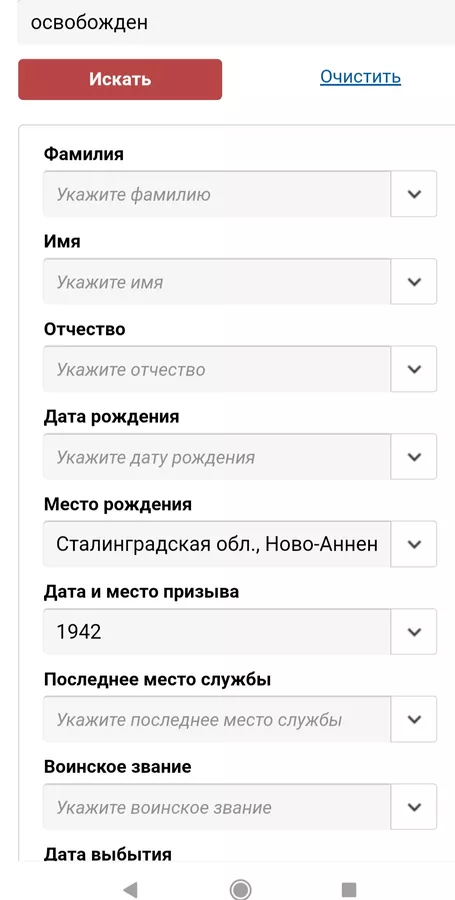Focus the search box containing освобожден
This screenshot has width=455, height=900.
pyautogui.click(x=236, y=22)
